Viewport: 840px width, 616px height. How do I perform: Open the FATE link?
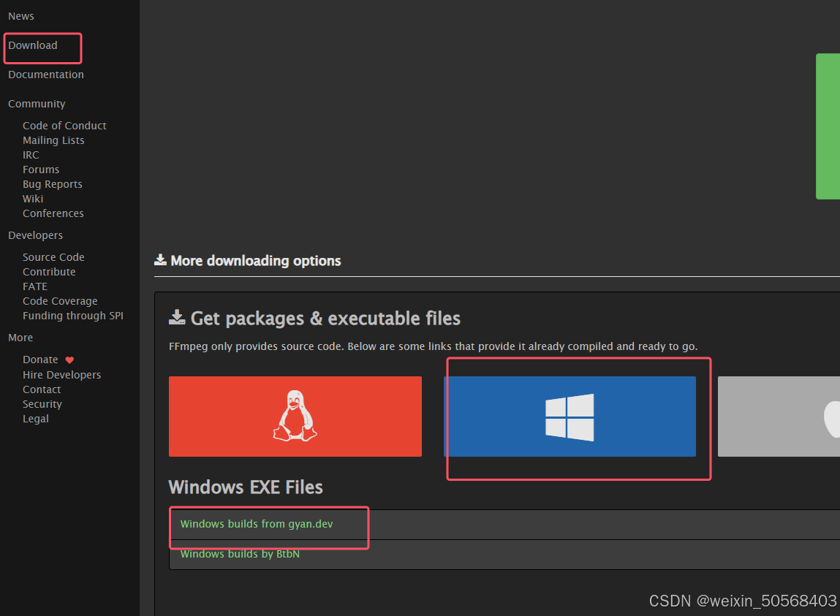(x=35, y=286)
